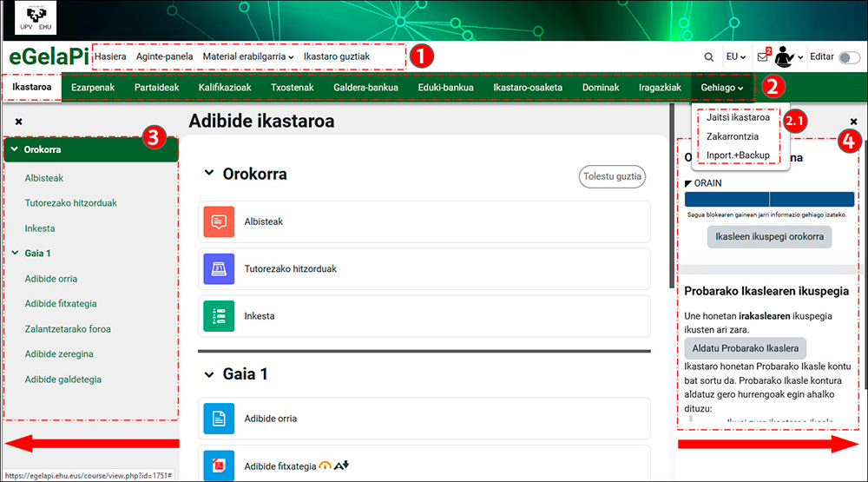Screen dimensions: 868x482
Task: Close the right block drawer
Action: [853, 122]
